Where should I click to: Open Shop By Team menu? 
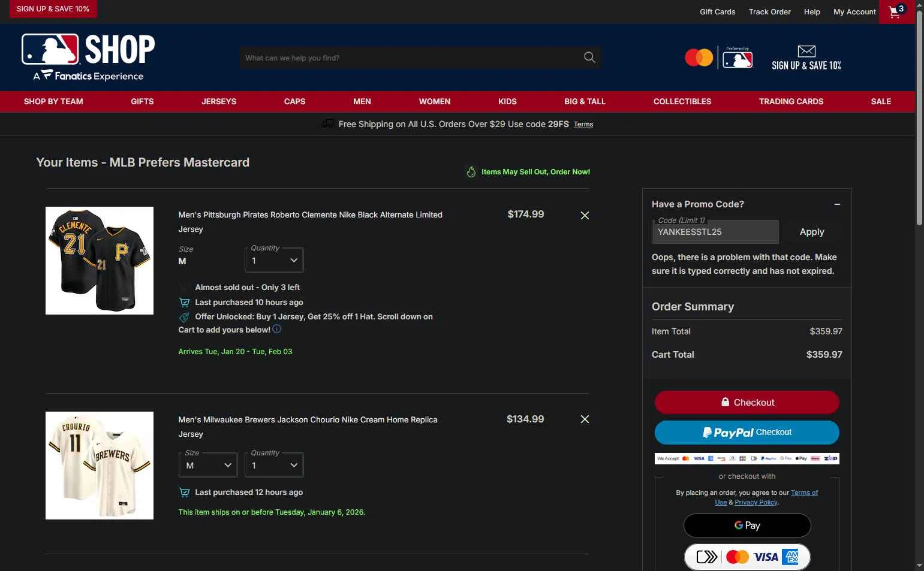pyautogui.click(x=53, y=101)
